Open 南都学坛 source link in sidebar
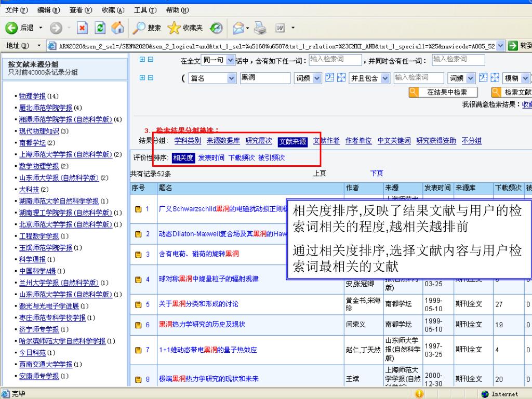 (32, 143)
